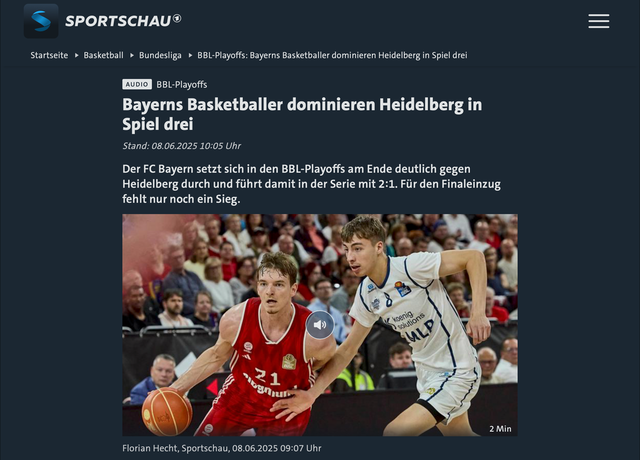The height and width of the screenshot is (460, 640).
Task: Click the arrow separator after Basketball breadcrumb
Action: tap(131, 55)
